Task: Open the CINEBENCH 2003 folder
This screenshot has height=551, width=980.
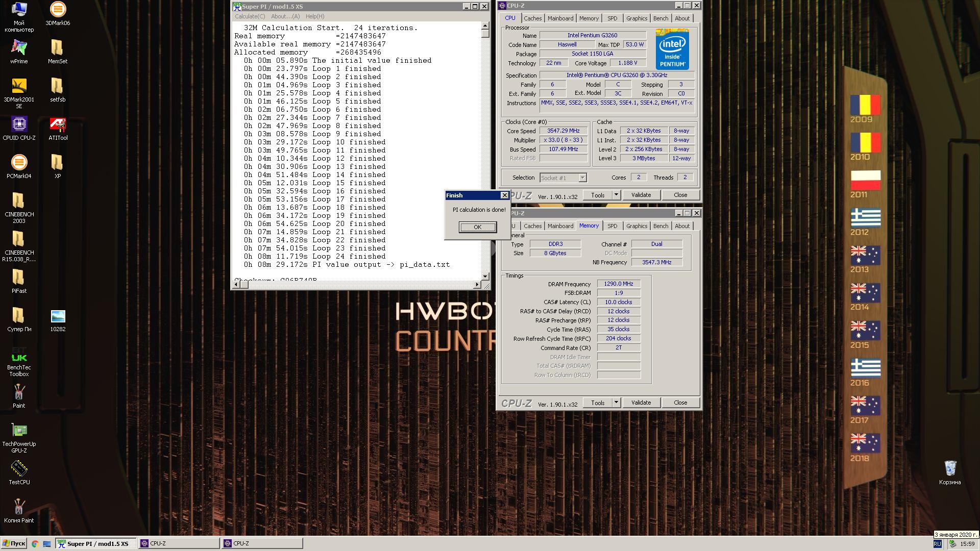Action: [19, 208]
